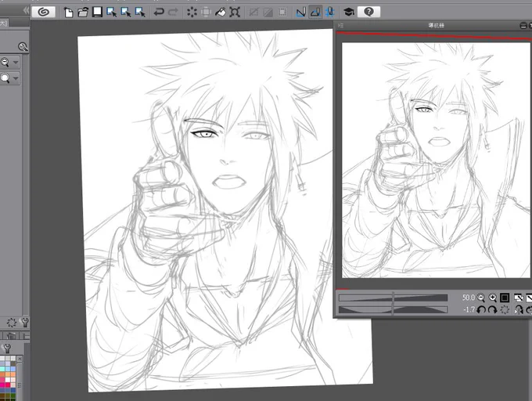Rotate canvas right in navigator
Image resolution: width=532 pixels, height=401 pixels.
point(493,309)
